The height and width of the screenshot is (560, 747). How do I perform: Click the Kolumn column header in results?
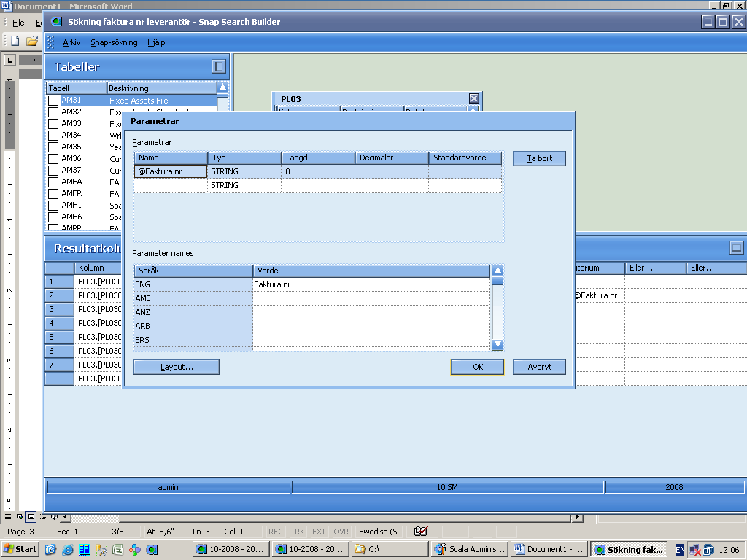point(98,268)
